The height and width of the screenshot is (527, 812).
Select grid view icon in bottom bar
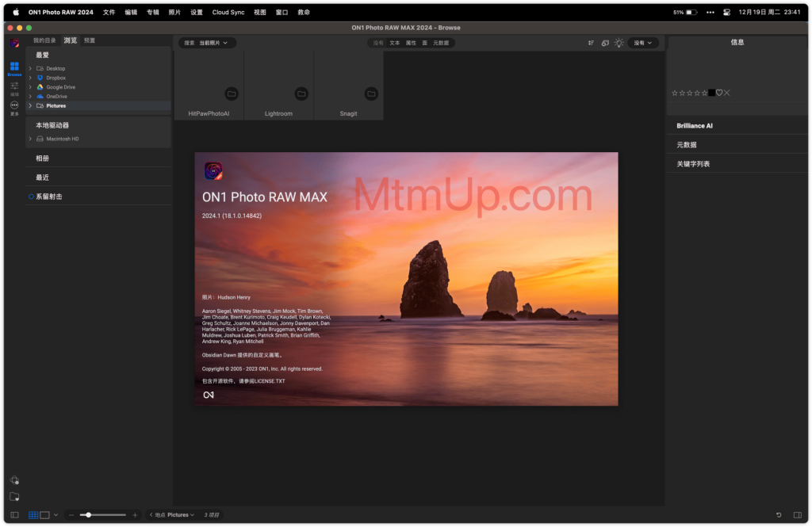tap(33, 515)
